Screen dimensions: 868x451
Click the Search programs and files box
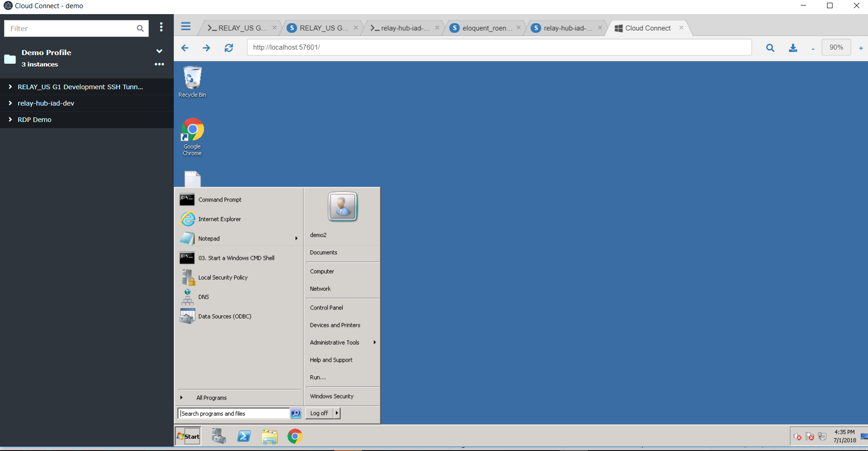(234, 413)
